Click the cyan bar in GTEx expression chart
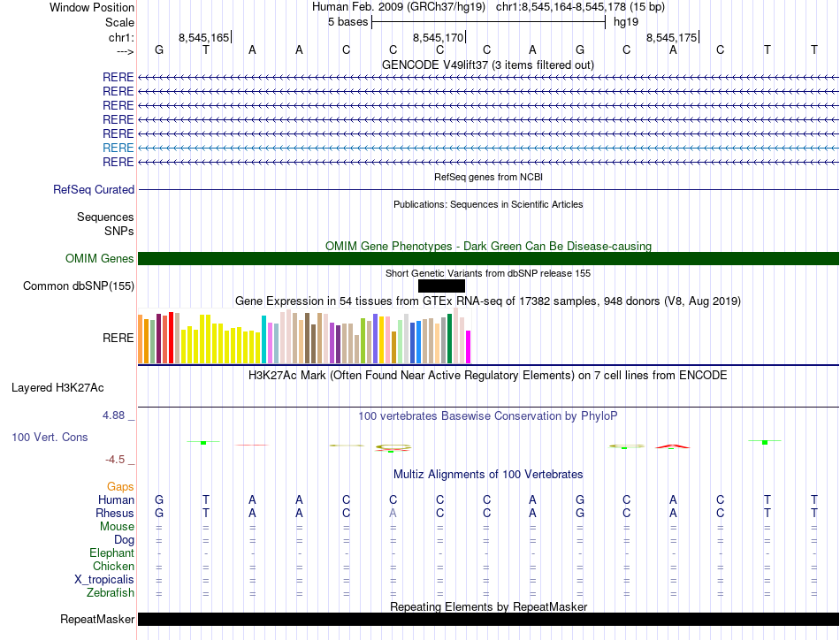Image resolution: width=840 pixels, height=640 pixels. coord(264,339)
